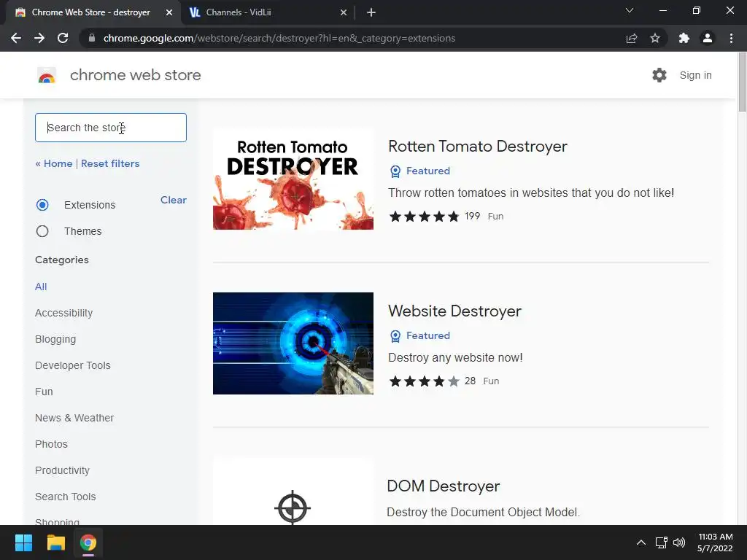Close the Channels - VidLii tab

pos(344,12)
